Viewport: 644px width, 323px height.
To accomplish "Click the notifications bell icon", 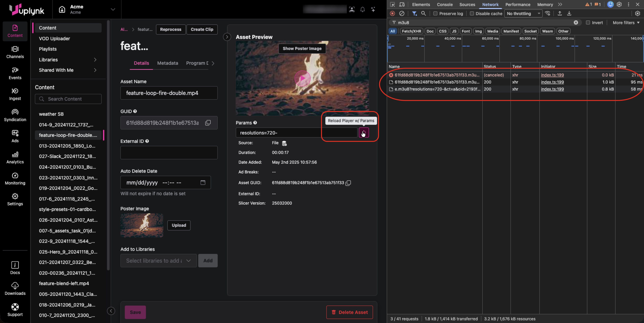I will click(362, 10).
